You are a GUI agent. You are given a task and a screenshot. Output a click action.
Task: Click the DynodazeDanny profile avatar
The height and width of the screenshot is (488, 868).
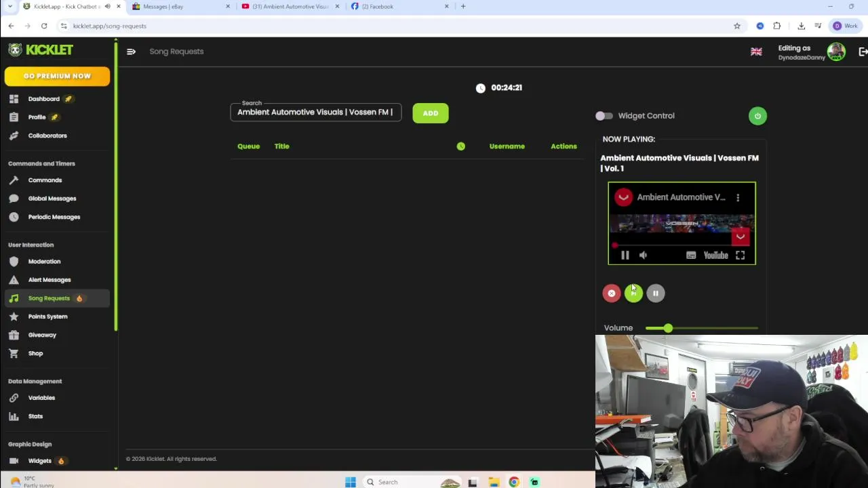(836, 52)
